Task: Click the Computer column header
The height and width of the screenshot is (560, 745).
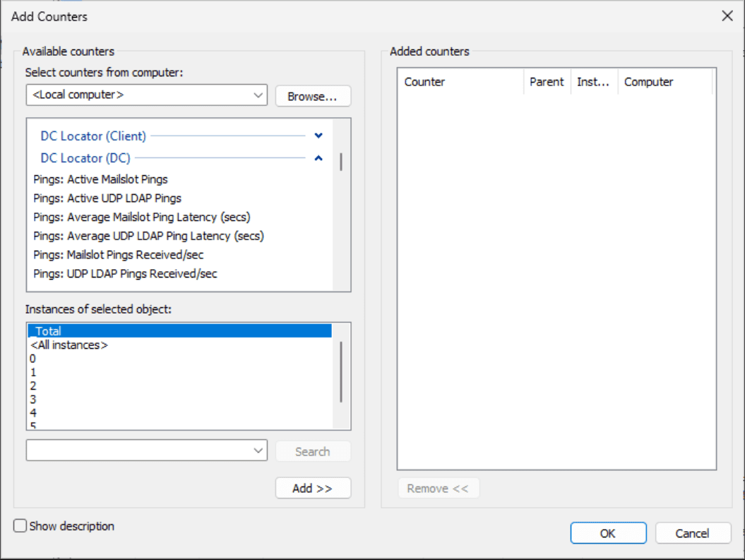Action: pos(649,82)
